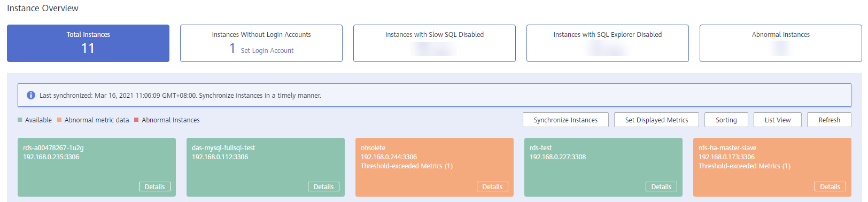
Task: Open Details for rds-a00478267-1u2g
Action: pos(154,187)
